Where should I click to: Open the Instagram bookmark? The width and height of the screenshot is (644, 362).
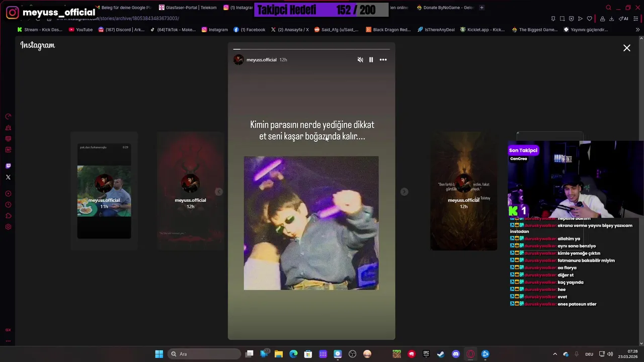[x=214, y=30]
